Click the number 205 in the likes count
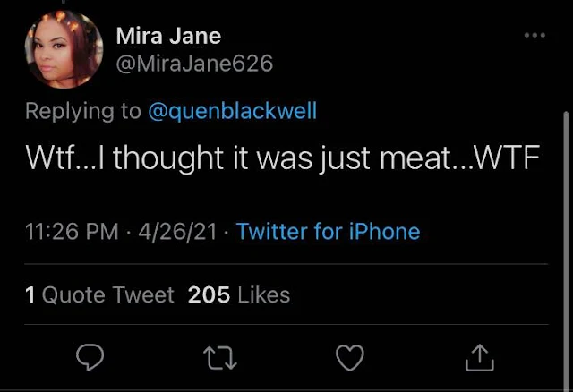This screenshot has width=573, height=392. 210,294
